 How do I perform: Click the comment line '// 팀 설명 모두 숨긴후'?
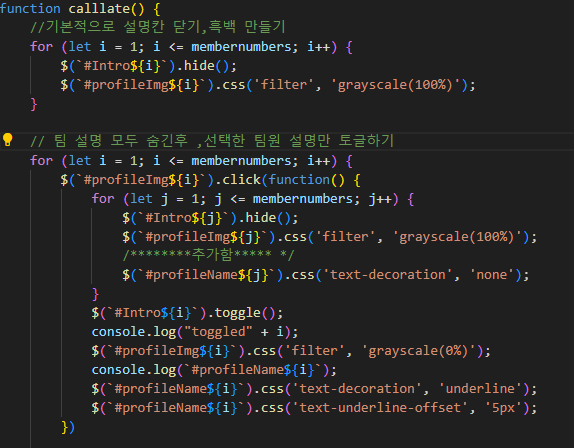(x=212, y=141)
